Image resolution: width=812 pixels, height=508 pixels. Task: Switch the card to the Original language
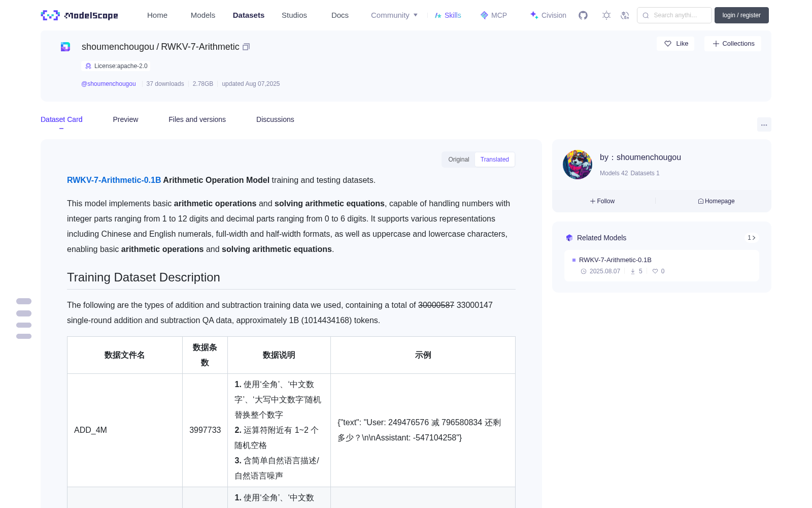(x=459, y=160)
